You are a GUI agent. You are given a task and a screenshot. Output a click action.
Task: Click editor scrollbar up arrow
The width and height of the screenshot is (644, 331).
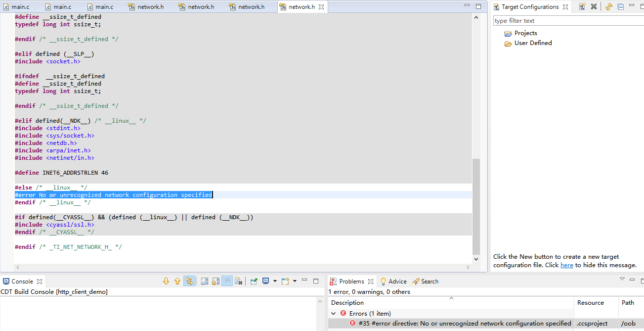(x=476, y=17)
